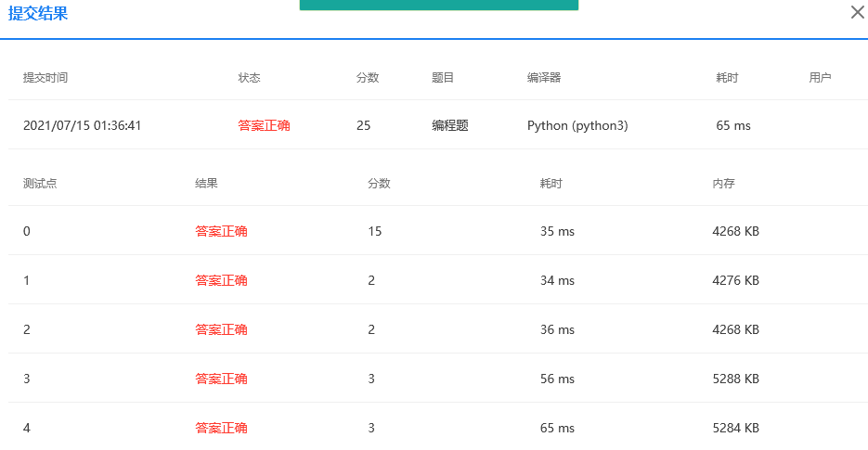This screenshot has height=450, width=868.
Task: Select test point 2 row number
Action: point(27,330)
